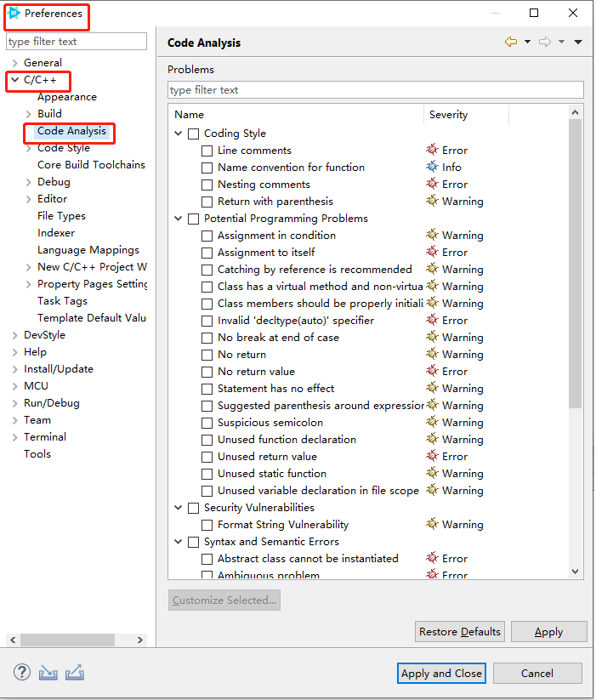Tick the Format String Vulnerability checkbox

click(x=207, y=525)
